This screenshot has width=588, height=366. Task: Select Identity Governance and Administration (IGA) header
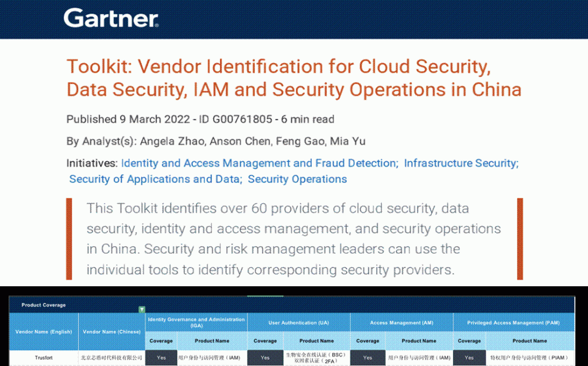pyautogui.click(x=196, y=322)
